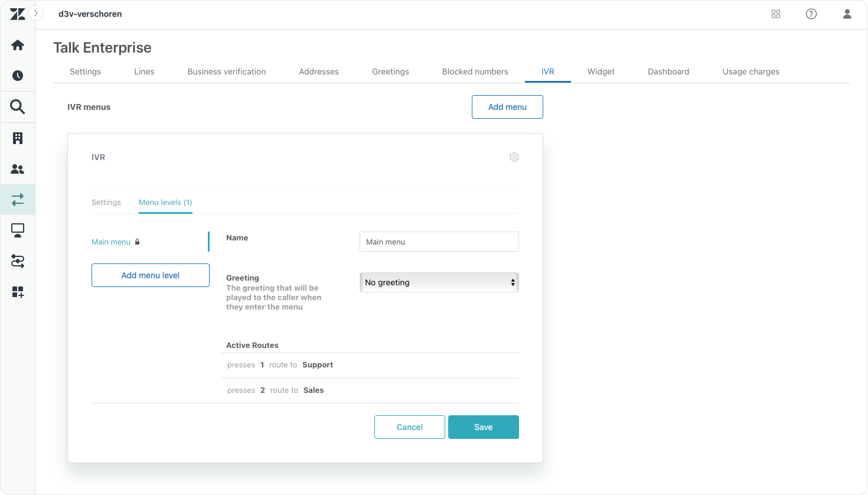Click the Cancel button
This screenshot has width=868, height=495.
[410, 427]
